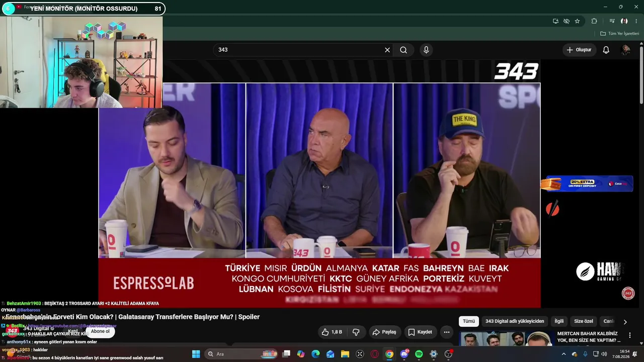Open Discord from the taskbar

(x=404, y=354)
